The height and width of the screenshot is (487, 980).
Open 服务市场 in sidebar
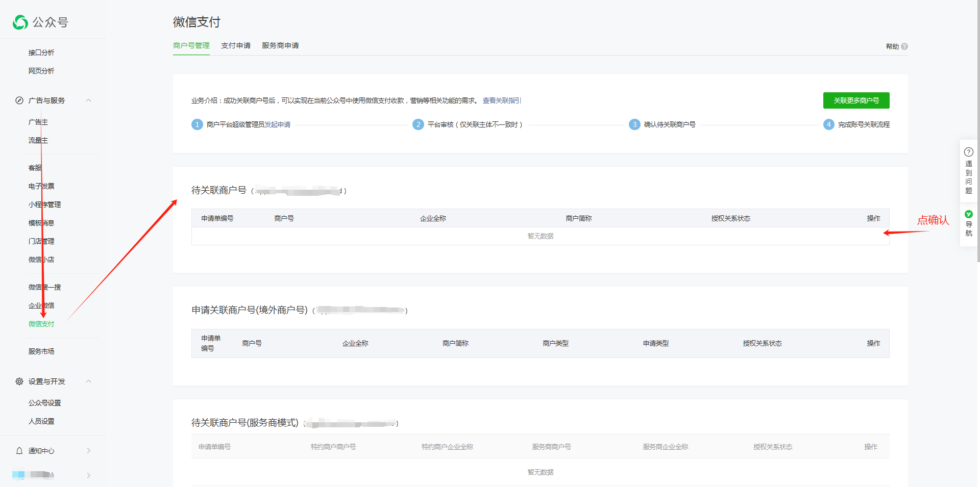pos(41,351)
